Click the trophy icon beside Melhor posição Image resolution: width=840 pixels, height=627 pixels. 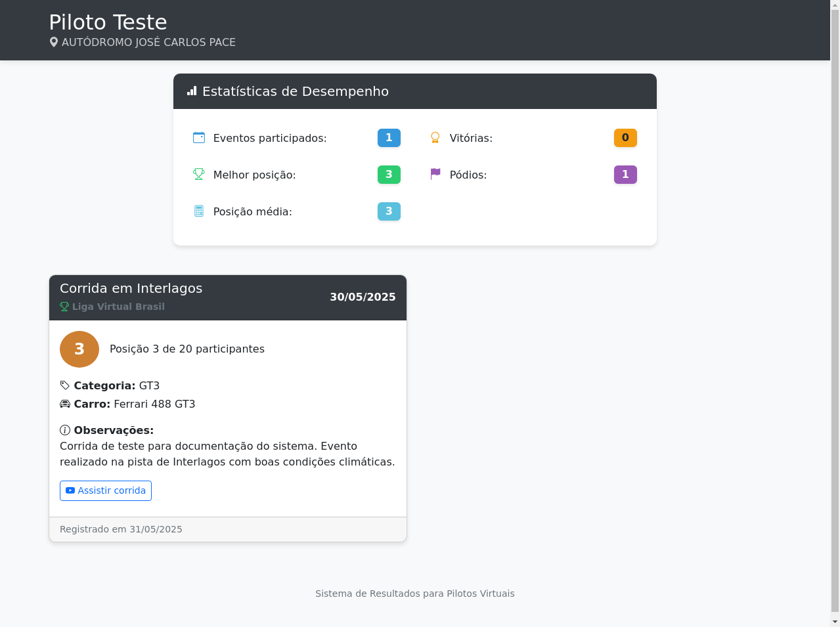coord(199,174)
